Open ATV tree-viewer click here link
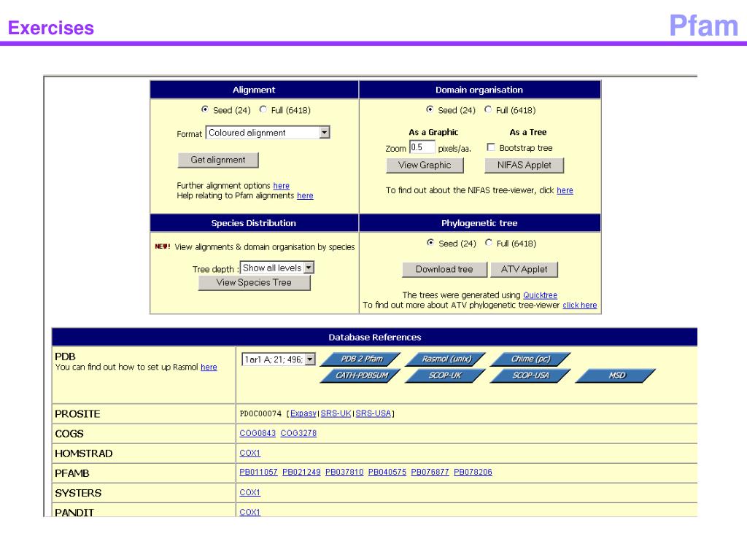The height and width of the screenshot is (560, 747). tap(580, 306)
